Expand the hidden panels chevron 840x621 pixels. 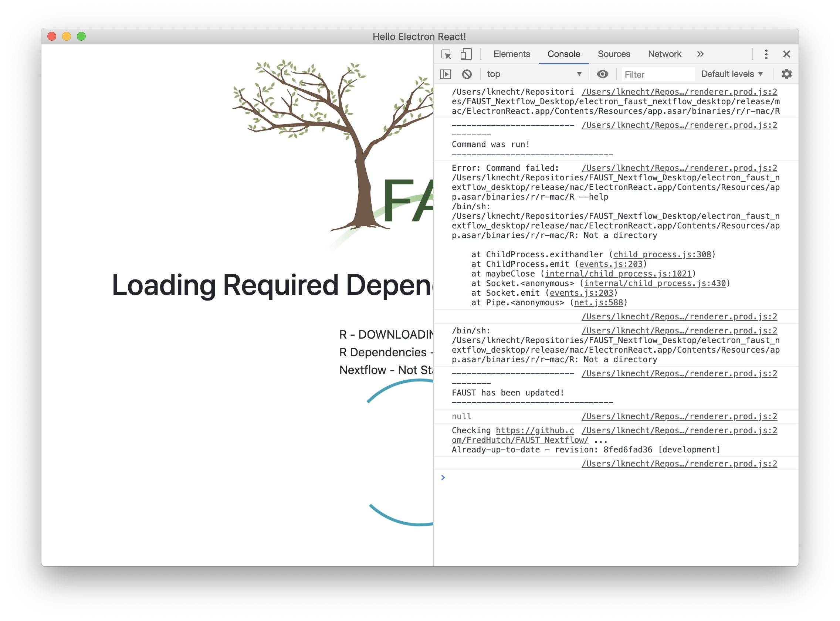click(x=700, y=54)
